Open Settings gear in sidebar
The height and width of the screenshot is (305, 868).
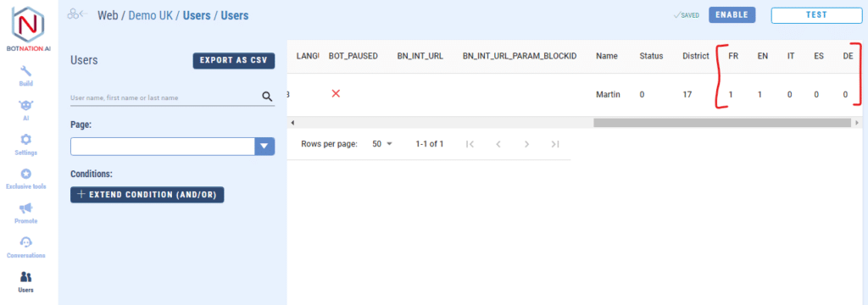25,145
